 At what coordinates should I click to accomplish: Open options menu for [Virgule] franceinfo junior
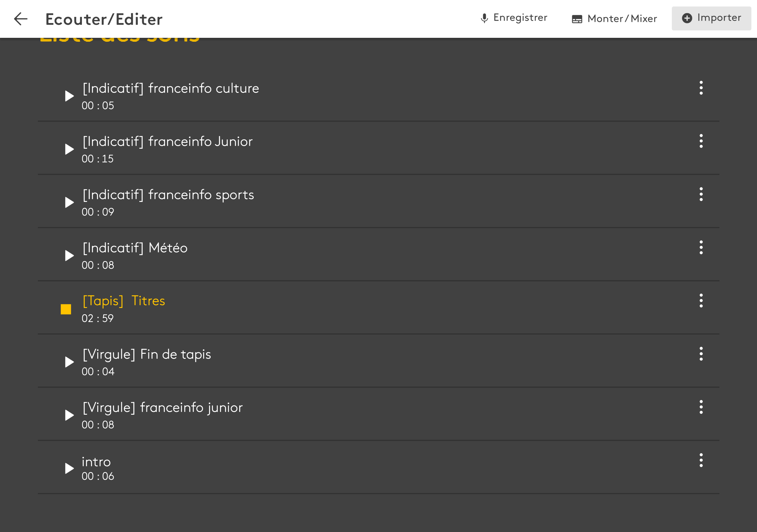(x=701, y=407)
